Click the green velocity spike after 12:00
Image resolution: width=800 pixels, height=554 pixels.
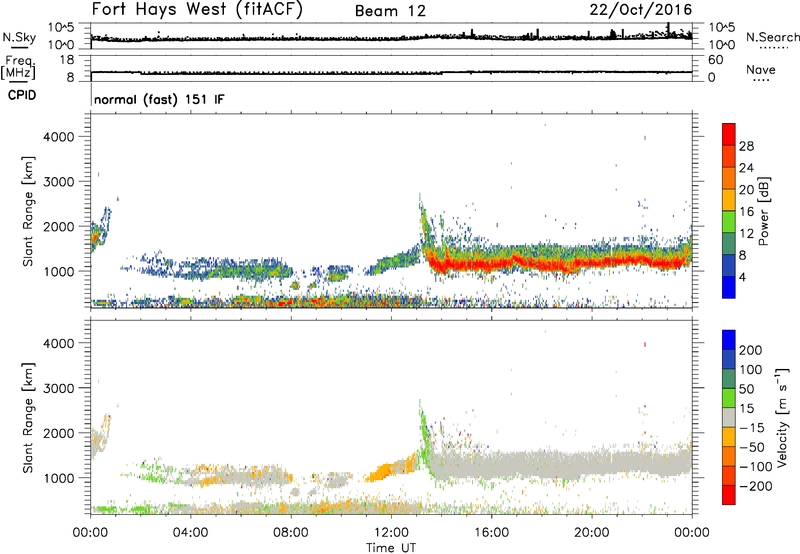pyautogui.click(x=423, y=434)
